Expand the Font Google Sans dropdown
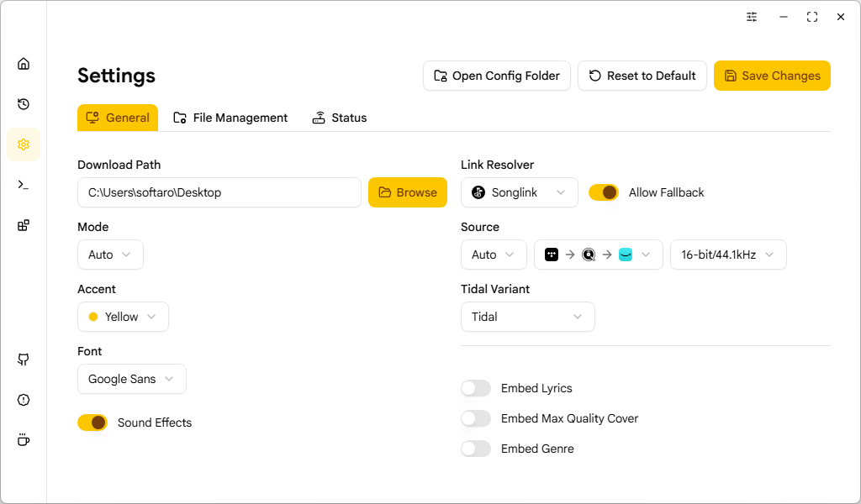The image size is (861, 504). pos(131,379)
